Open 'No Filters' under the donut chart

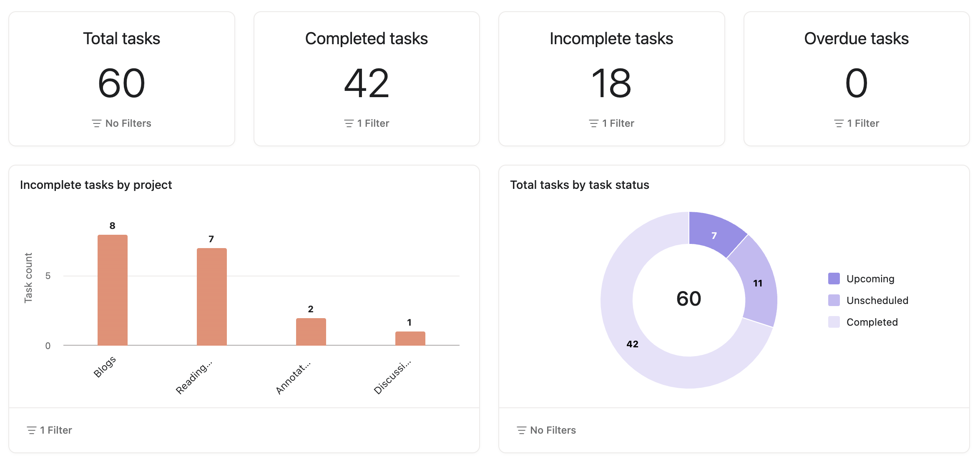pos(553,430)
